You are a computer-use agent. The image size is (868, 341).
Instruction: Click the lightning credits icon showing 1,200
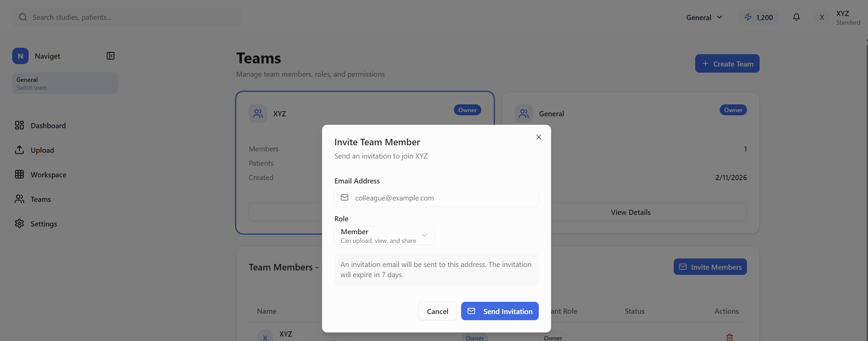(x=748, y=17)
